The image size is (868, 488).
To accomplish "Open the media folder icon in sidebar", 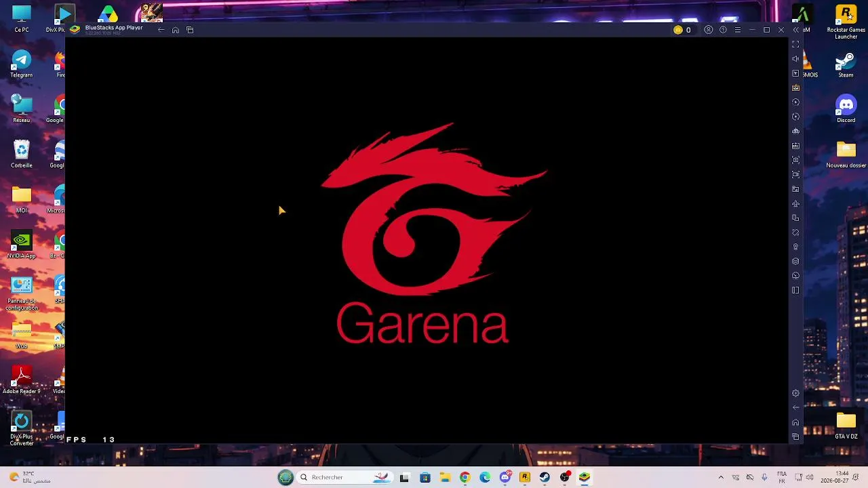I will 796,189.
